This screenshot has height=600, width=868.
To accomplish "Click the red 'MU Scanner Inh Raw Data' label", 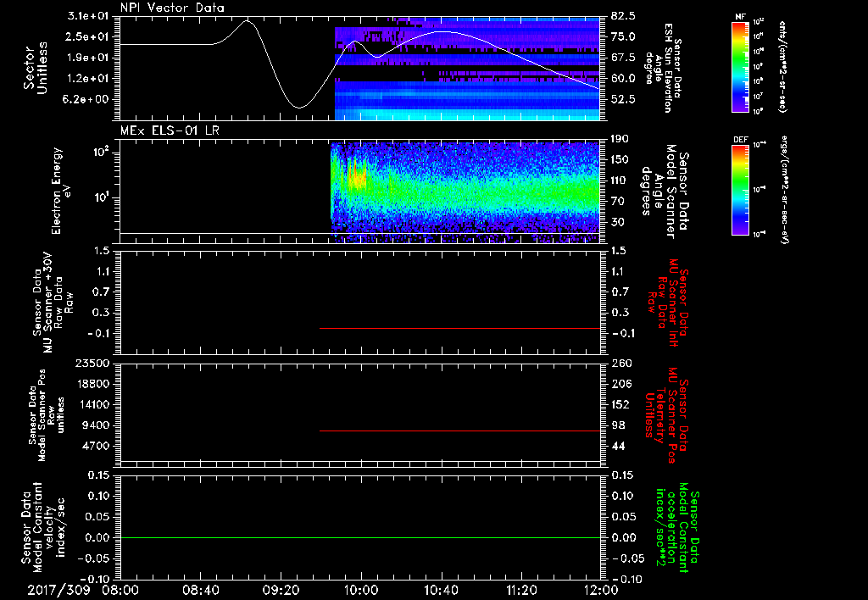I will tap(668, 303).
